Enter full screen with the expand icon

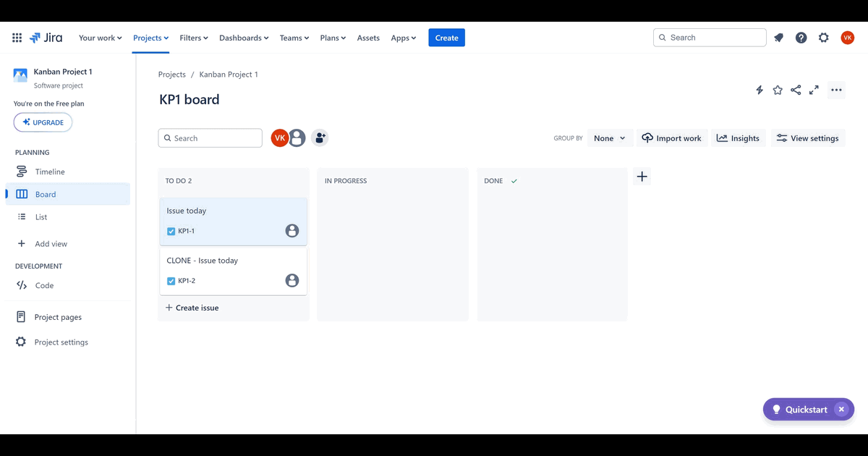coord(814,90)
